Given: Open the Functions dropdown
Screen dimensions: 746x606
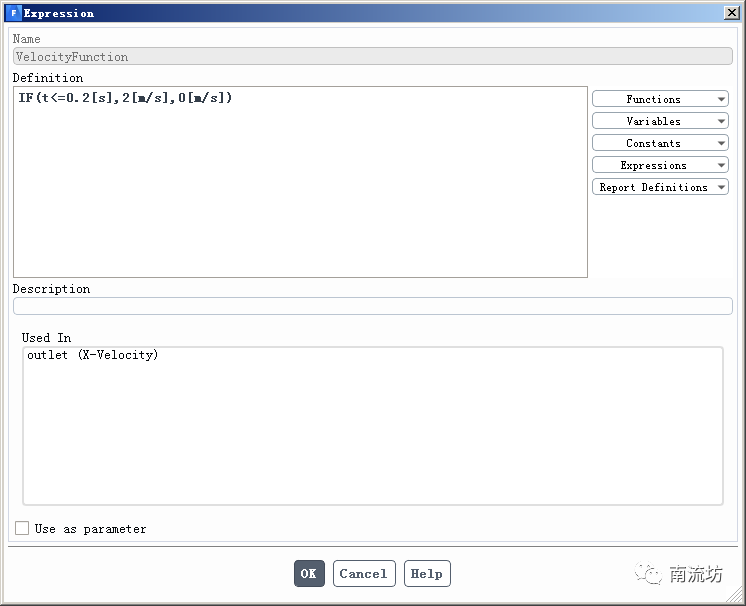Looking at the screenshot, I should [660, 99].
